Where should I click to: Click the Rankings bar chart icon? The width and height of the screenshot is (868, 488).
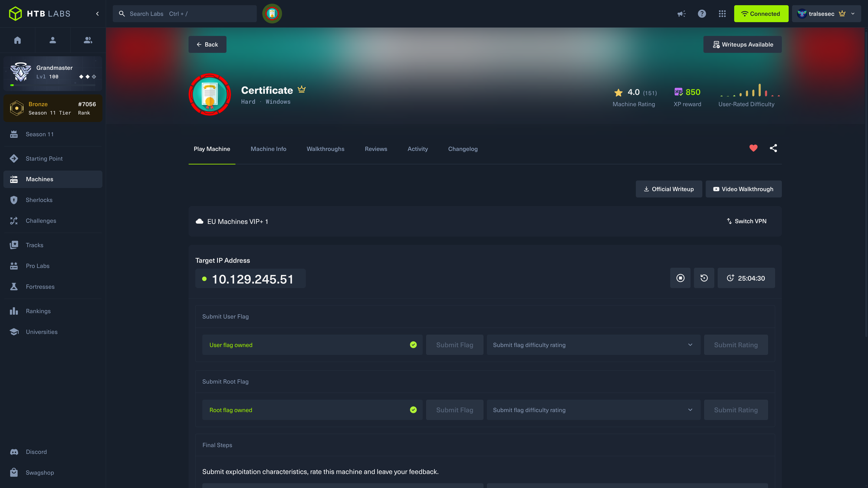click(x=14, y=311)
